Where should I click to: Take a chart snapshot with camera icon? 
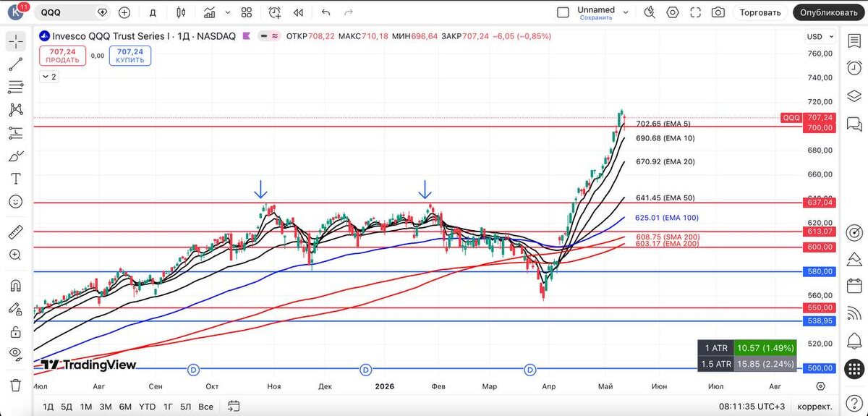coord(718,12)
